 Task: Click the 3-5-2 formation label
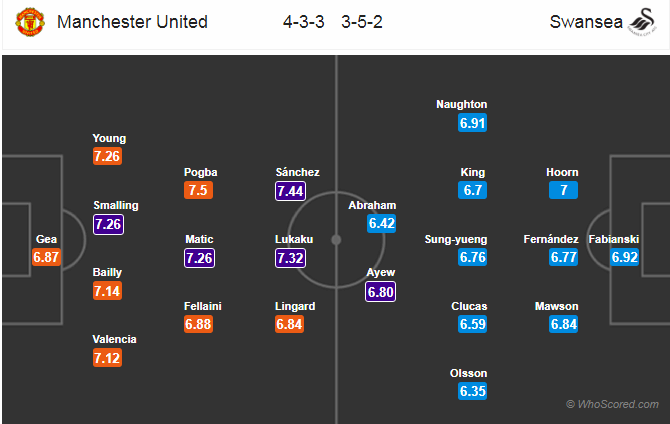click(x=363, y=22)
